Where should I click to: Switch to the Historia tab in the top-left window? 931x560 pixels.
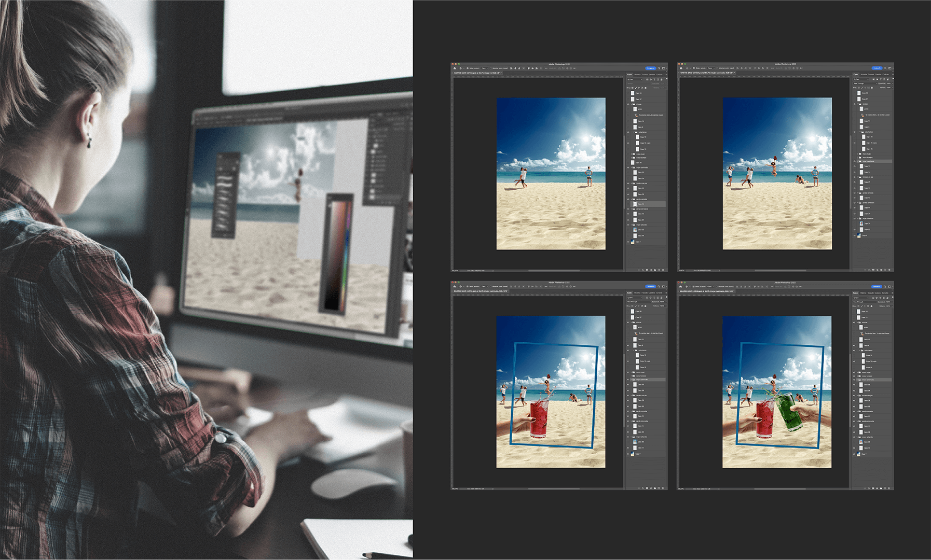pos(637,75)
